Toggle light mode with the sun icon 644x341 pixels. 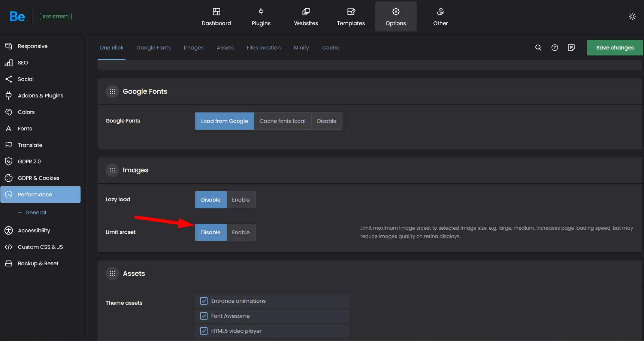[632, 16]
